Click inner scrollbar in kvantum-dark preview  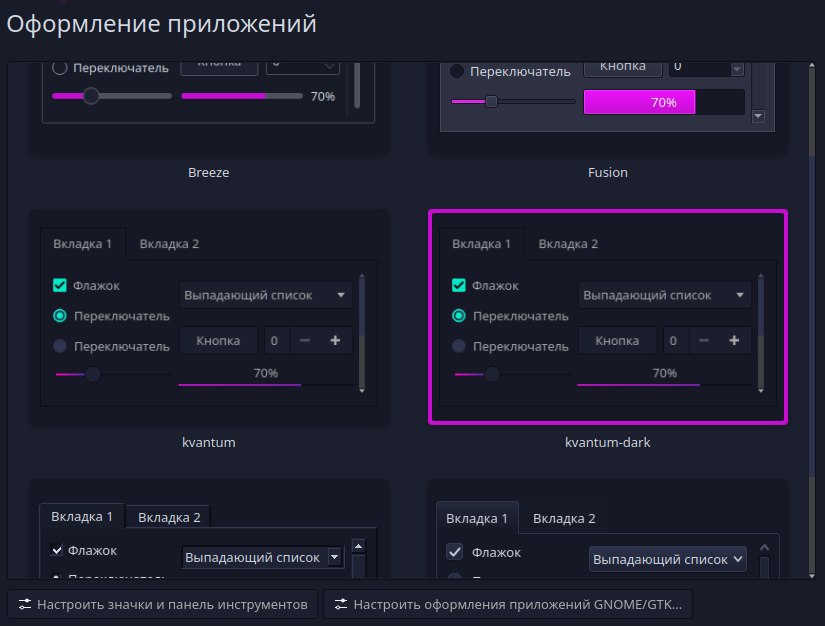tap(761, 333)
